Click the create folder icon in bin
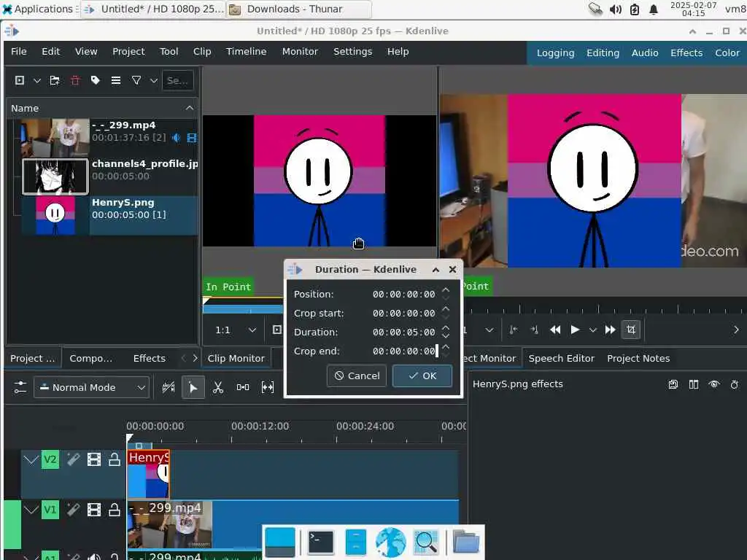The width and height of the screenshot is (747, 560). (x=55, y=80)
